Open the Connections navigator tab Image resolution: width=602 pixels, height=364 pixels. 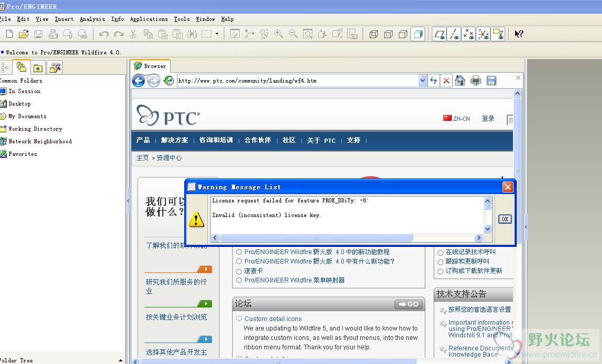pyautogui.click(x=55, y=68)
